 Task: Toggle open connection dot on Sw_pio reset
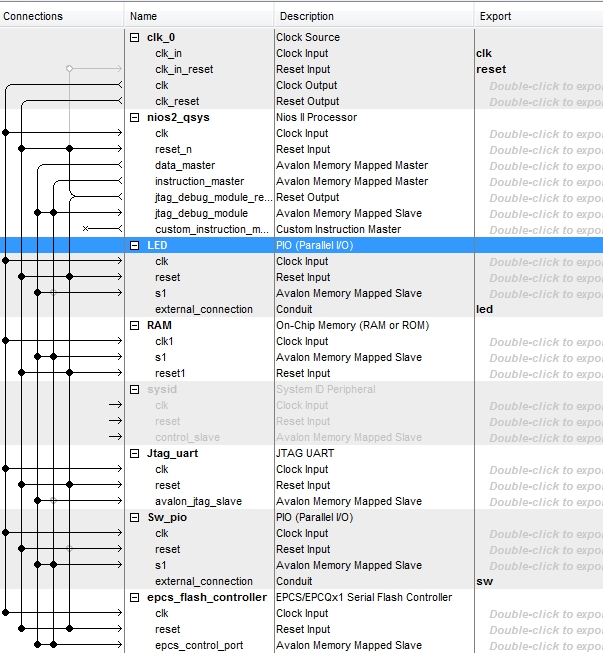point(70,548)
